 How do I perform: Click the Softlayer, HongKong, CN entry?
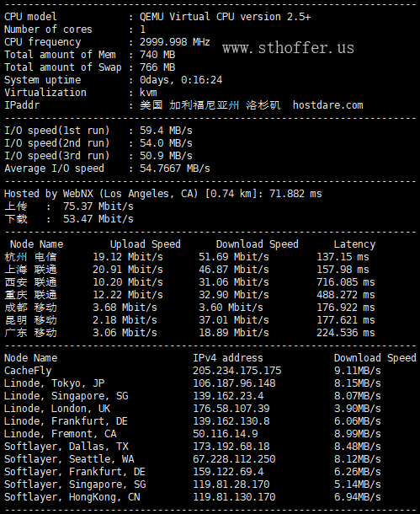coord(72,497)
